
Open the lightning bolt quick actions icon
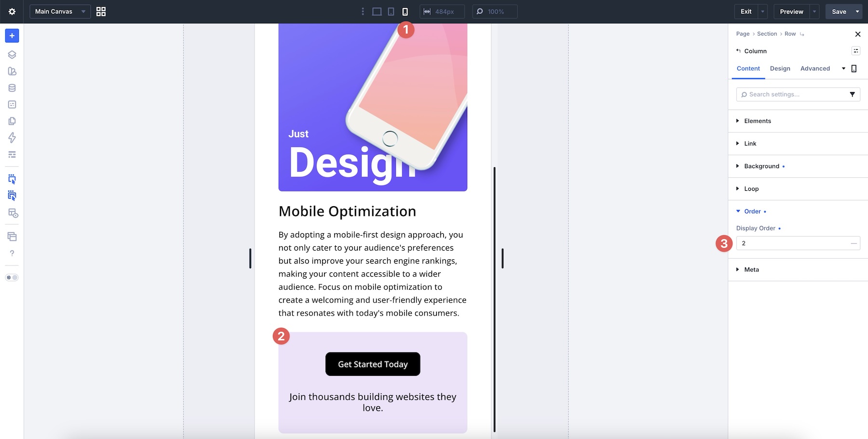(12, 138)
